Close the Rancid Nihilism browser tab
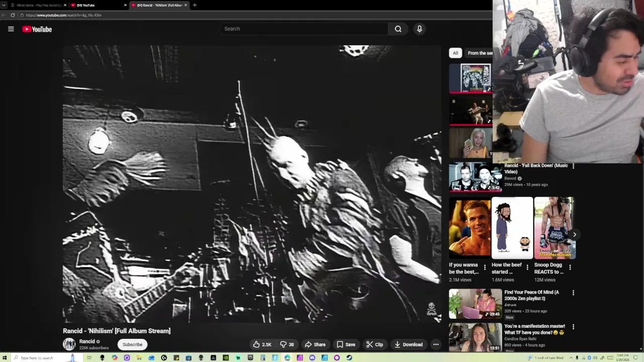Screen dimensions: 644x362 click(186, 5)
